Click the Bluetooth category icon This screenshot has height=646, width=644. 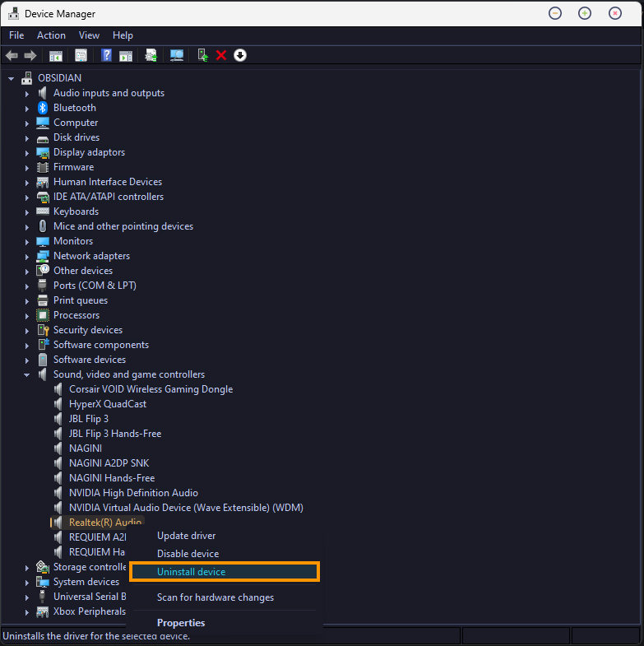[x=43, y=108]
